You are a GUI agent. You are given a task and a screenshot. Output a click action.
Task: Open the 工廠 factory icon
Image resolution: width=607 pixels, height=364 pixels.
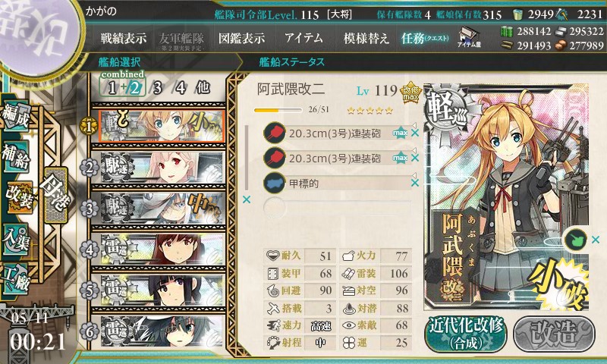pos(16,279)
